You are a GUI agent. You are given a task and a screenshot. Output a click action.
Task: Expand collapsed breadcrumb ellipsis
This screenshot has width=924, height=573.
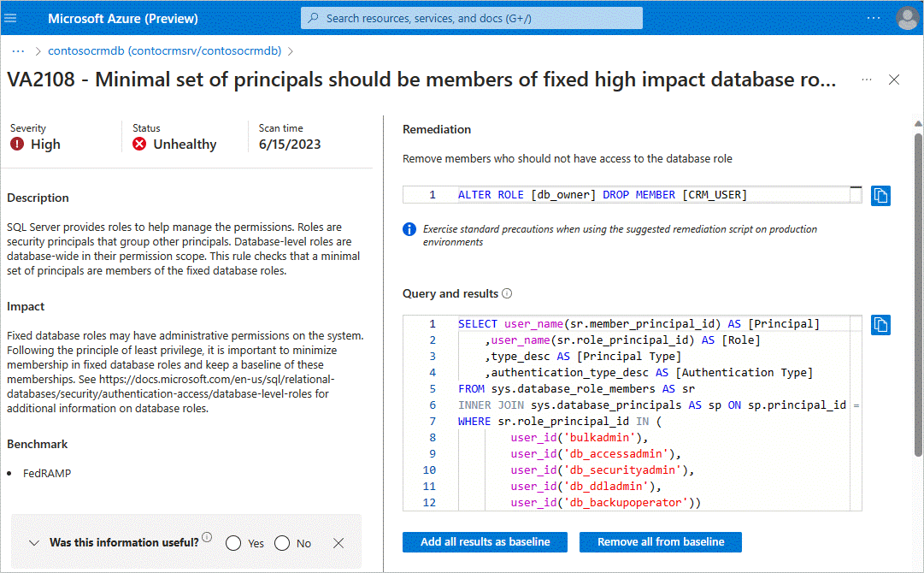pyautogui.click(x=18, y=51)
